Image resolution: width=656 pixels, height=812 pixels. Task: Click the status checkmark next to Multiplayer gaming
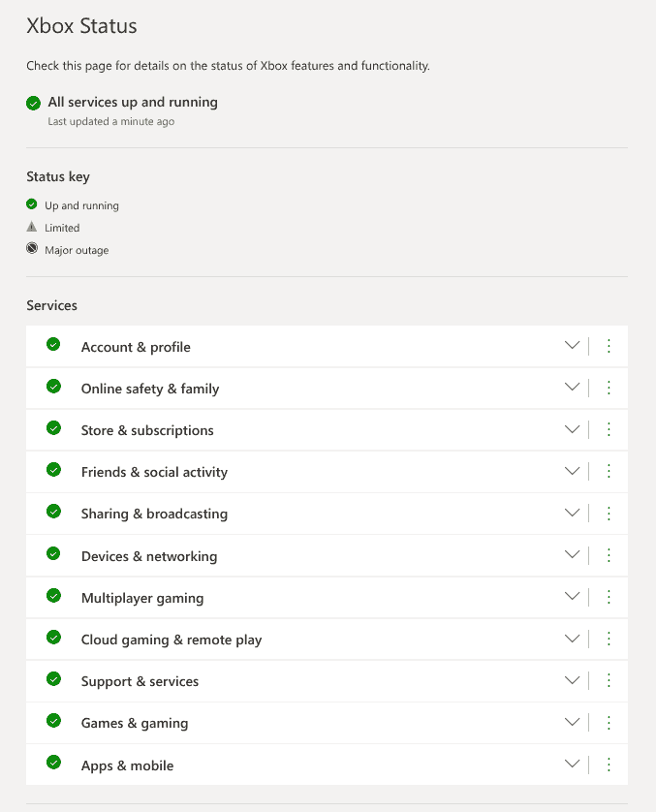click(53, 596)
